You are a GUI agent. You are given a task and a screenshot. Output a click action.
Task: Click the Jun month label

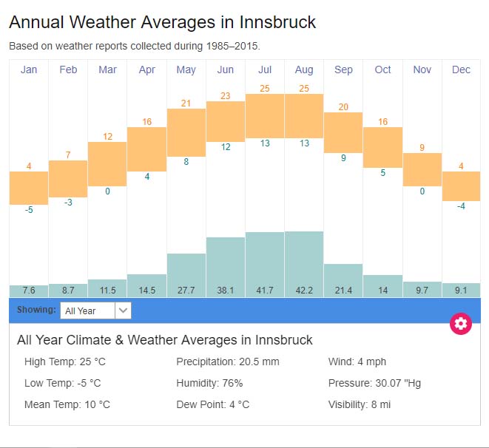[226, 69]
